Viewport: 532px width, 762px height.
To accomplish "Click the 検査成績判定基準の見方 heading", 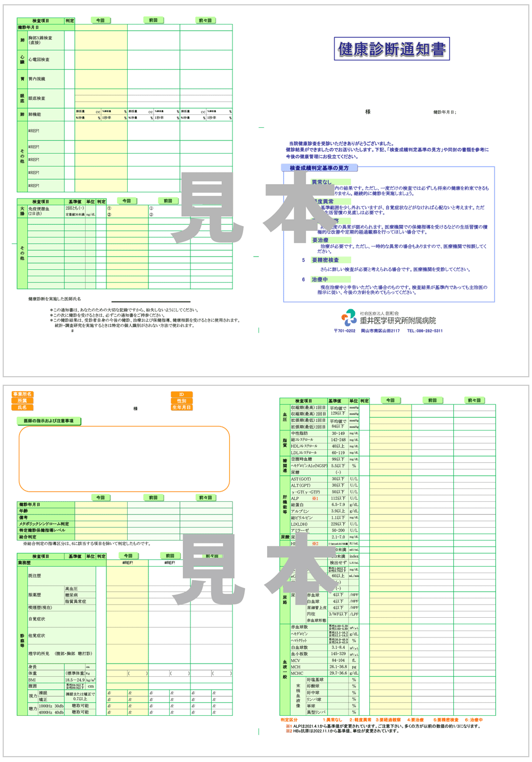I will click(x=319, y=168).
